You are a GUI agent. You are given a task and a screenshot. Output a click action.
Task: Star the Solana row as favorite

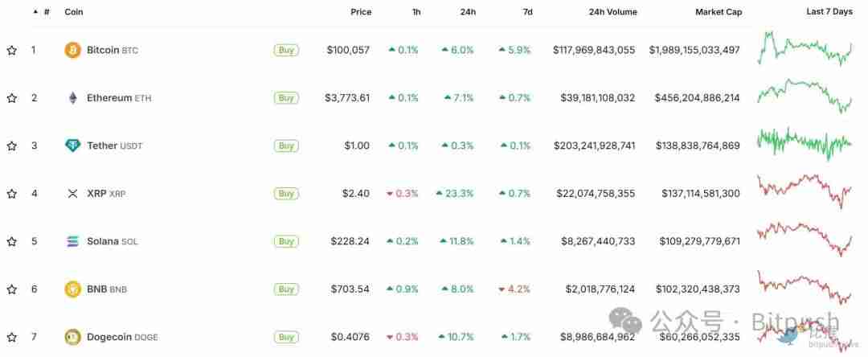point(12,242)
